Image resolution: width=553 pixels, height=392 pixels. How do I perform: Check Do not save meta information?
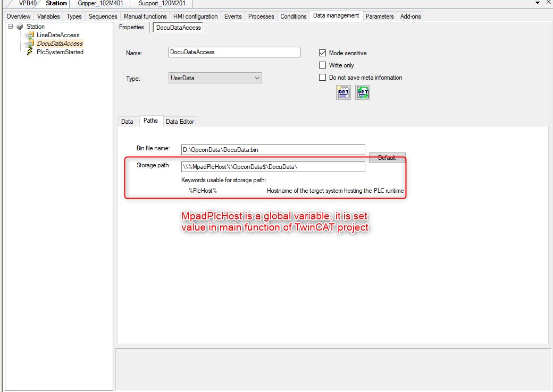[322, 78]
